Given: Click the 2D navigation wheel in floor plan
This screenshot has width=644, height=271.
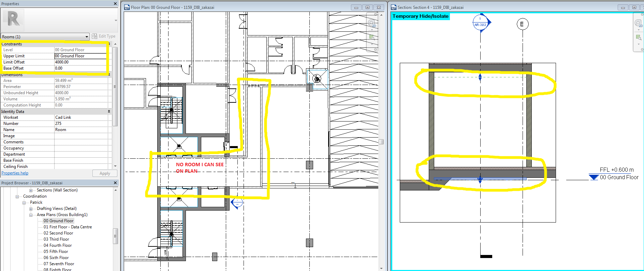Looking at the screenshot, I should click(371, 24).
